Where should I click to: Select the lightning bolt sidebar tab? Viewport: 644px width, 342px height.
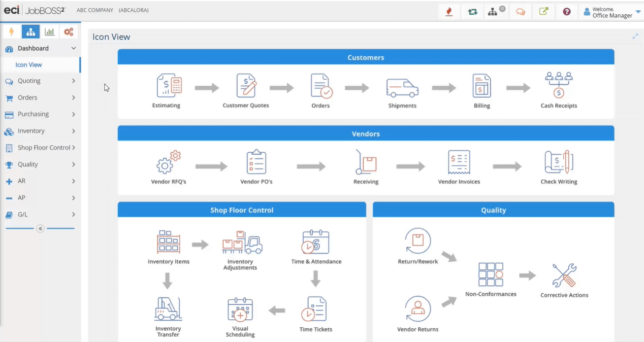click(x=12, y=32)
